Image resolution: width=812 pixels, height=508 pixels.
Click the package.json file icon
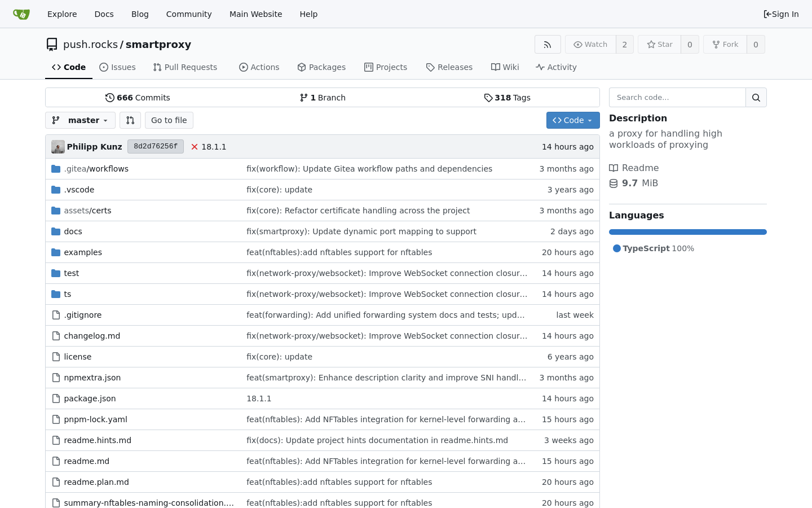coord(56,398)
